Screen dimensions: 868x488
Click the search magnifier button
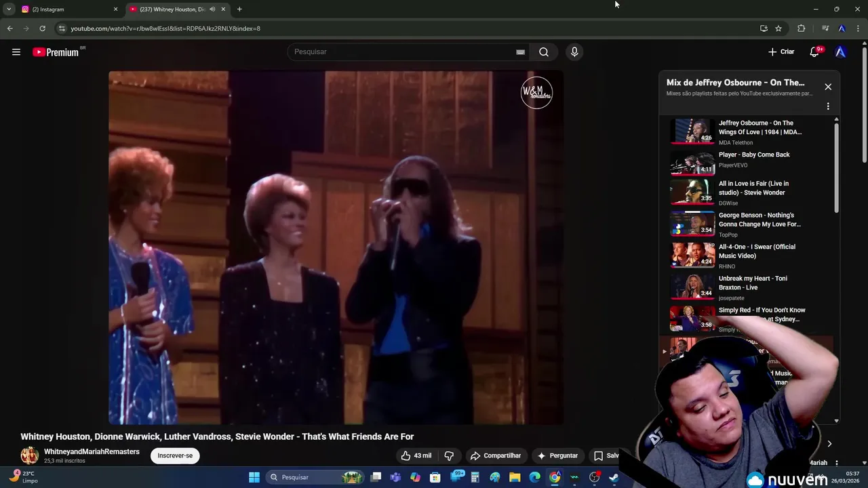tap(544, 52)
